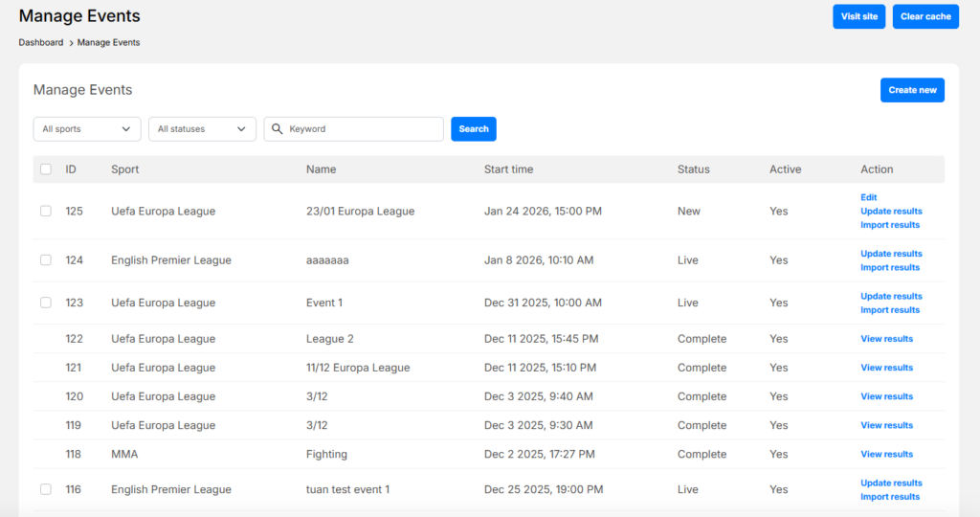The width and height of the screenshot is (980, 517).
Task: Edit the 23/01 Europa League event
Action: 868,197
